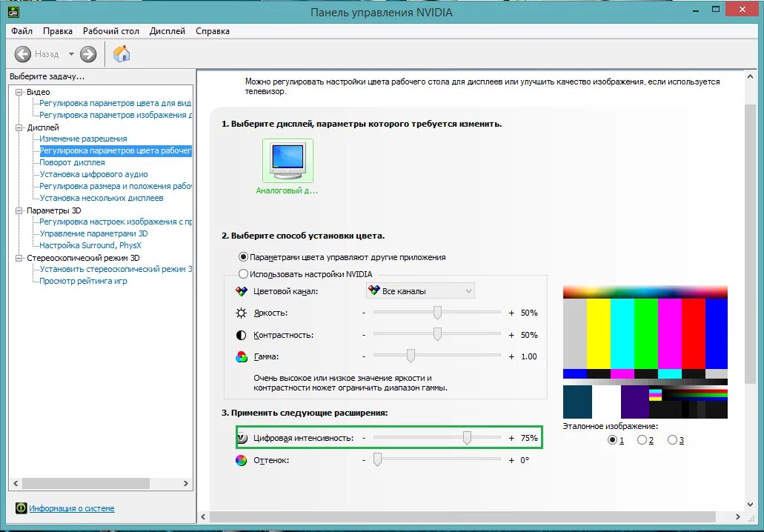
Task: Click the system information icon beside Информация о системе
Action: coord(21,508)
